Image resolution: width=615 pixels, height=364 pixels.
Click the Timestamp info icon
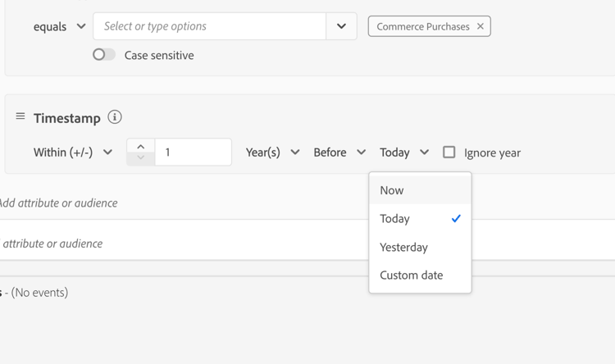[115, 117]
